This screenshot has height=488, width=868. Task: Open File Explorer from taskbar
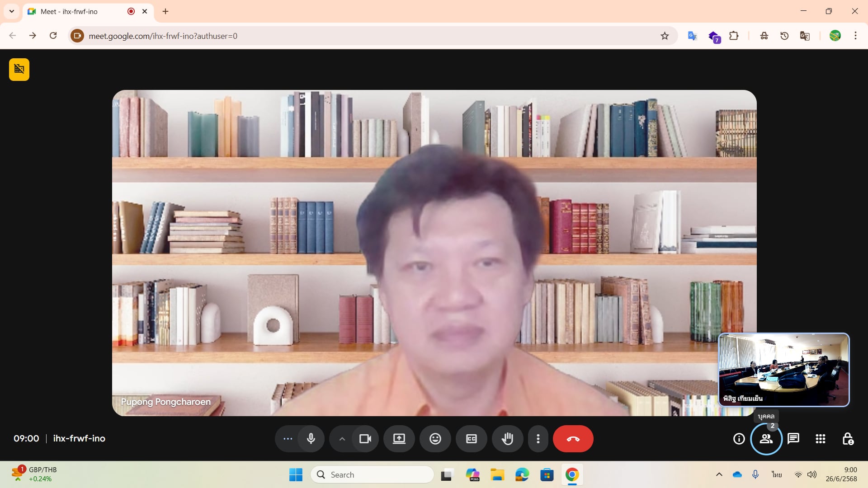pos(497,474)
